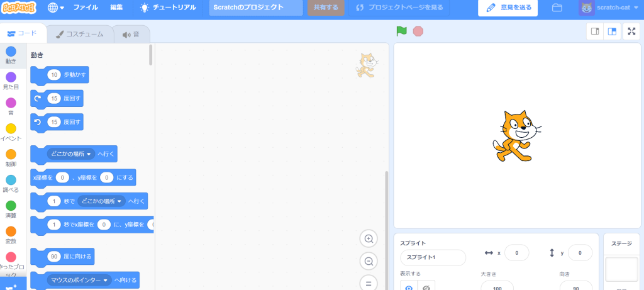The image size is (644, 290).
Task: Open マウスのポインター dropdown in へ向ける block
Action: pos(79,280)
